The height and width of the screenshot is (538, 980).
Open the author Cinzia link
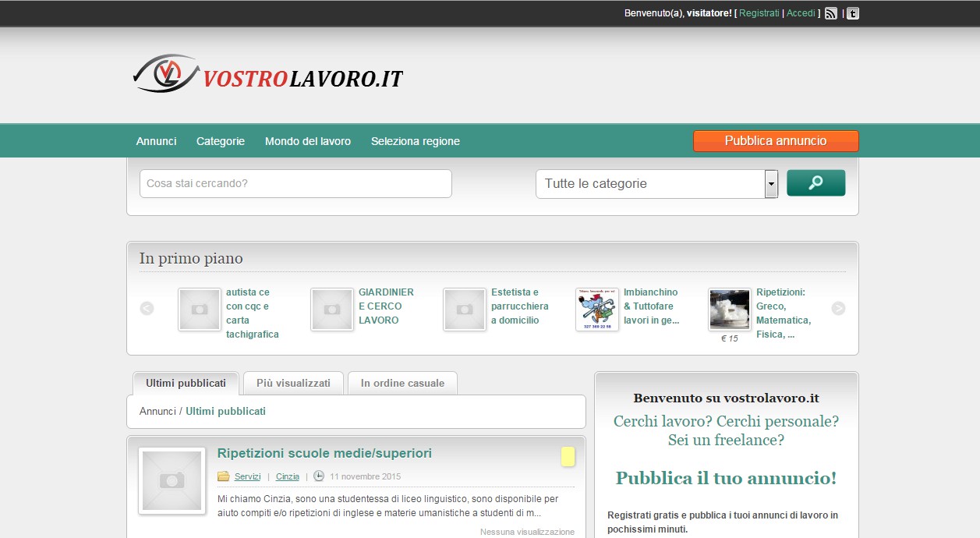pyautogui.click(x=288, y=476)
